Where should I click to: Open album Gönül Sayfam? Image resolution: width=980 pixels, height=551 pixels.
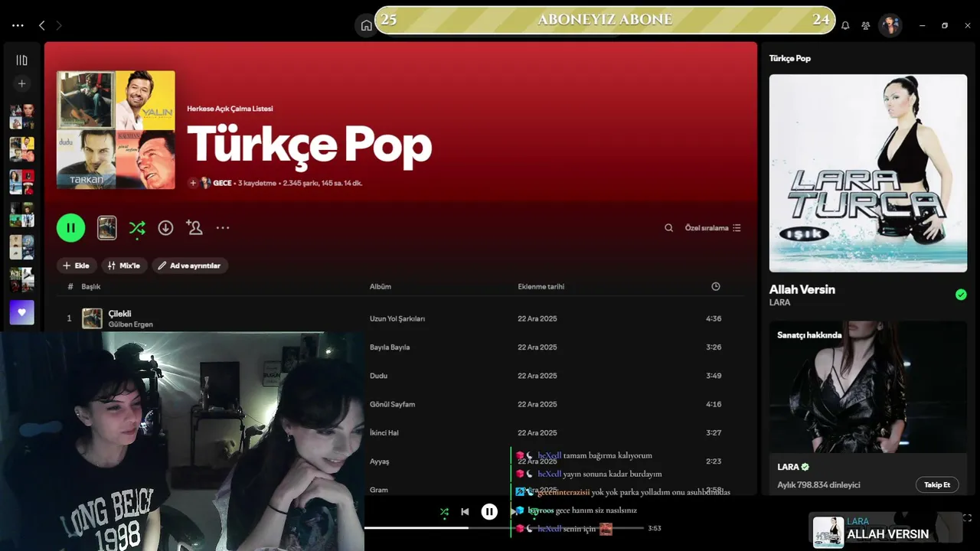392,404
